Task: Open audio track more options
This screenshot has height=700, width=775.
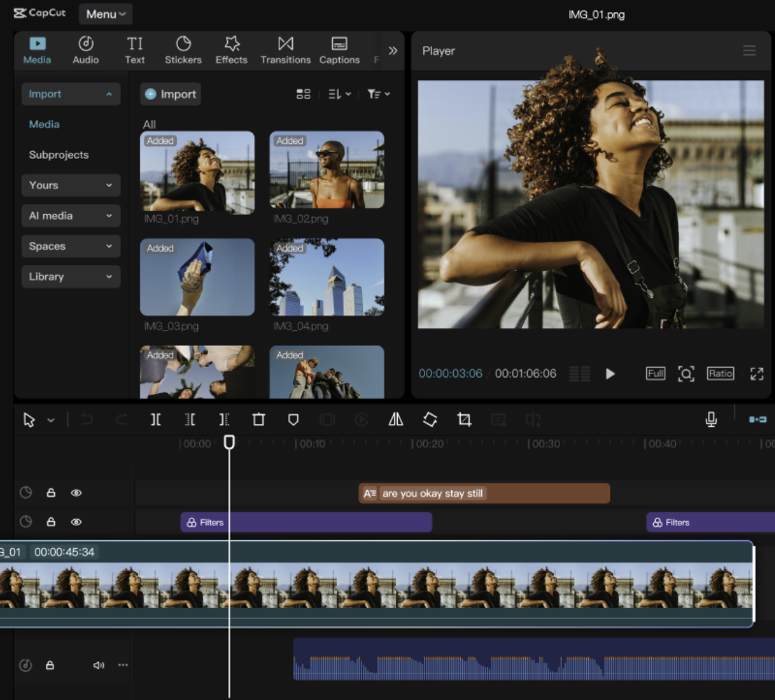Action: click(x=123, y=665)
